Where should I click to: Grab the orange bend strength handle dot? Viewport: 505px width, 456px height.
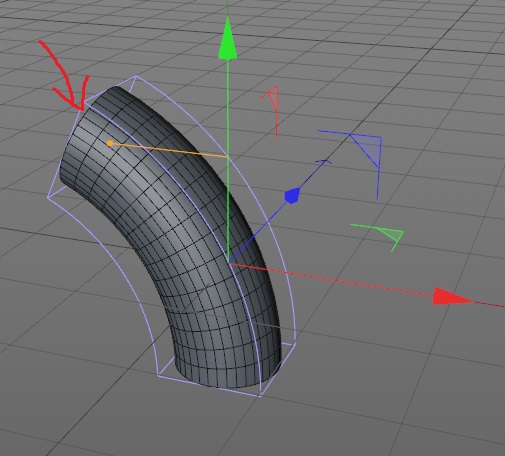pyautogui.click(x=110, y=143)
